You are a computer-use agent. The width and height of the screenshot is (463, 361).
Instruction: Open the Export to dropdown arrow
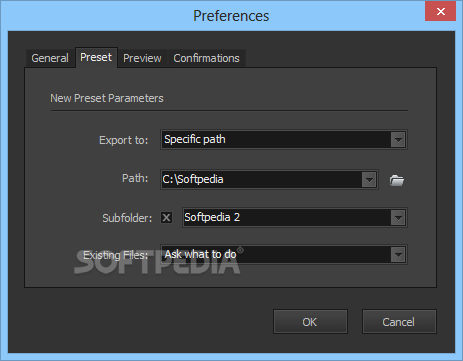click(x=398, y=140)
